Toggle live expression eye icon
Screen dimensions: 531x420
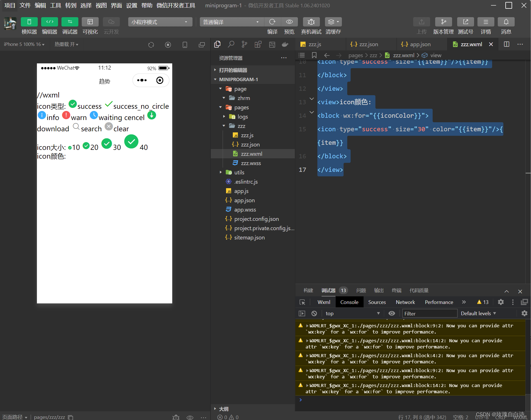(x=392, y=314)
